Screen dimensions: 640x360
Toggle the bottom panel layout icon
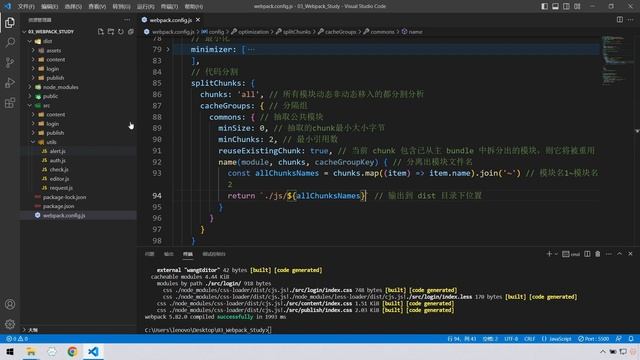tap(556, 6)
